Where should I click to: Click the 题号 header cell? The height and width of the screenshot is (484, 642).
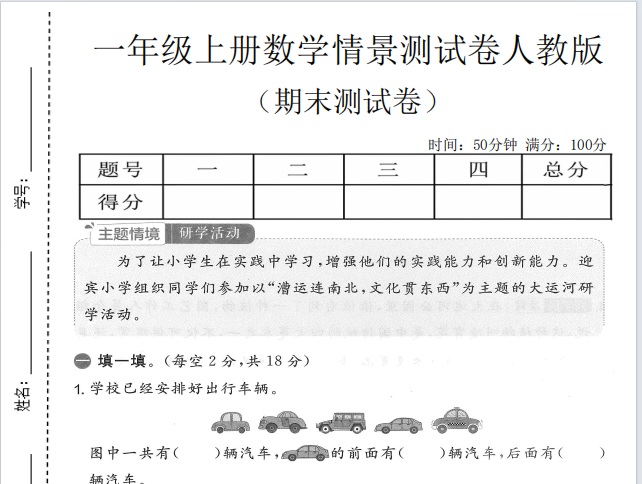coord(120,169)
